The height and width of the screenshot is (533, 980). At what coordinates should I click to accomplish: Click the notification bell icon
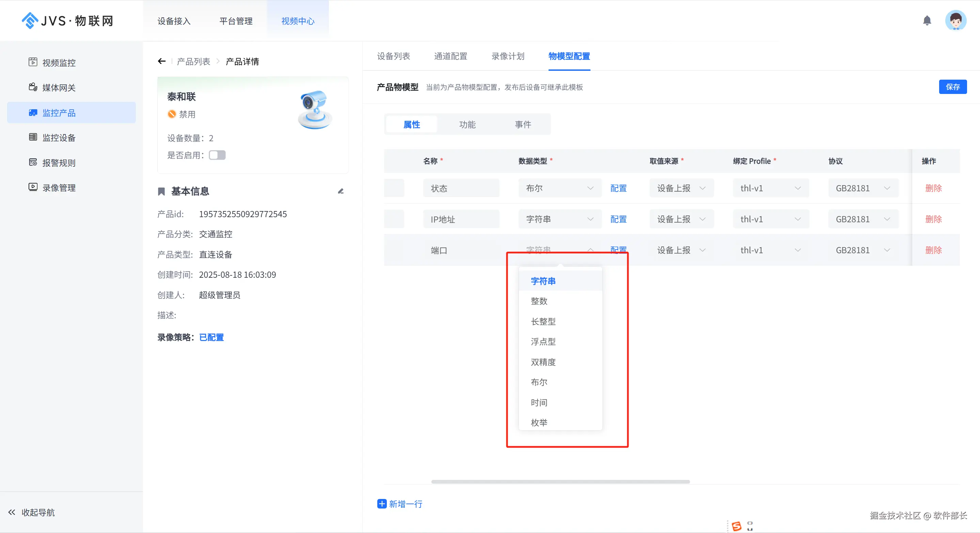click(927, 20)
